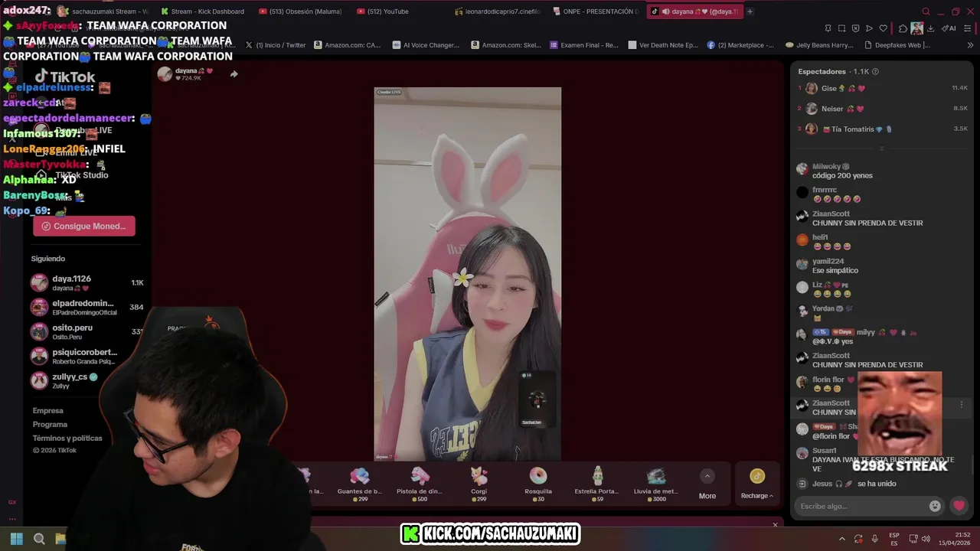
Task: Open osito.peru in the Siguiendo list
Action: click(87, 331)
